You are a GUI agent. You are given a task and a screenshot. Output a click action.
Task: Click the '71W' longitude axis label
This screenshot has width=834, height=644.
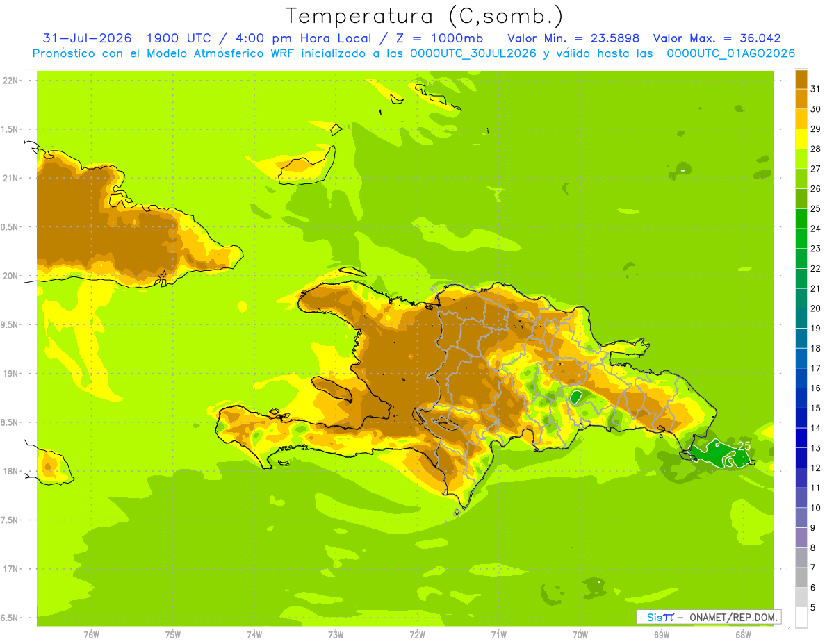pos(498,635)
